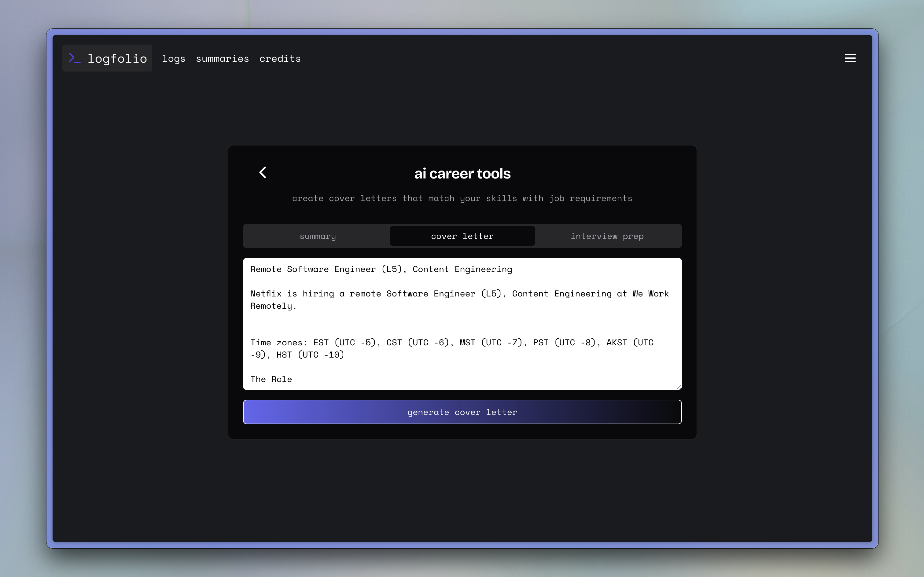Click the ai career tools heading

pos(462,174)
